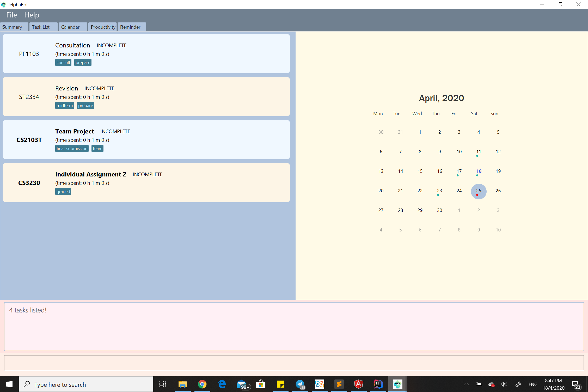The image size is (588, 392).
Task: Click the 'graded' tag on Individual Assignment 2
Action: tap(63, 192)
